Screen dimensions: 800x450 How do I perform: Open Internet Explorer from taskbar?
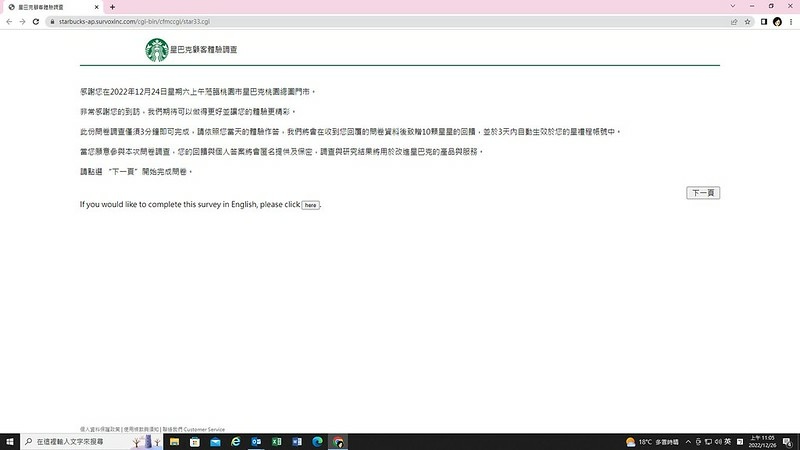pos(236,442)
